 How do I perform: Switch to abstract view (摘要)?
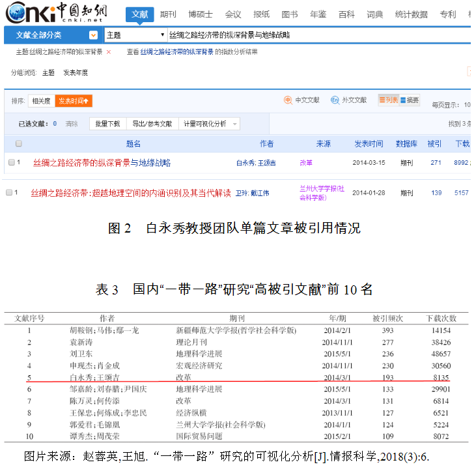[x=410, y=100]
